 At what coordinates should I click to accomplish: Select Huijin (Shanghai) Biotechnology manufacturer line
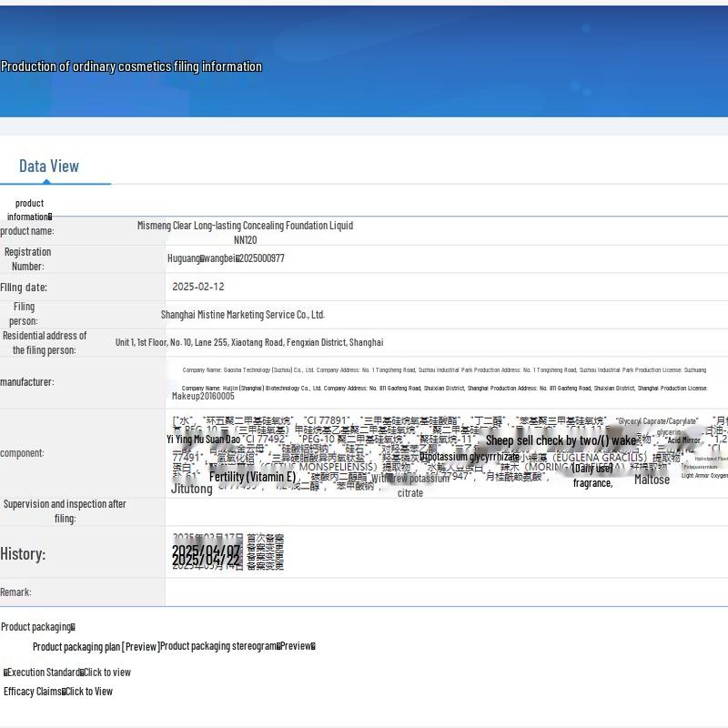point(444,389)
